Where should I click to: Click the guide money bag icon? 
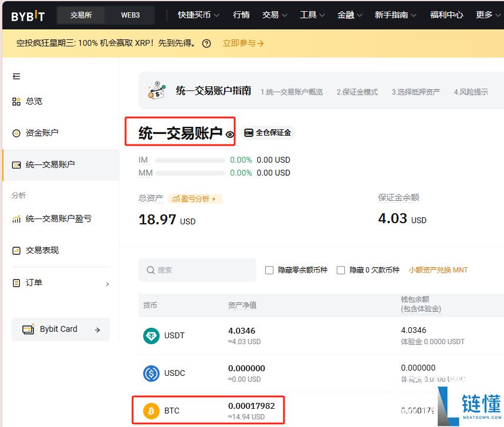point(157,90)
